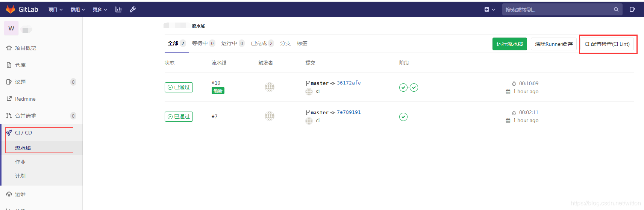This screenshot has height=210, width=644.
Task: Open 合并请求 in sidebar
Action: (26, 116)
